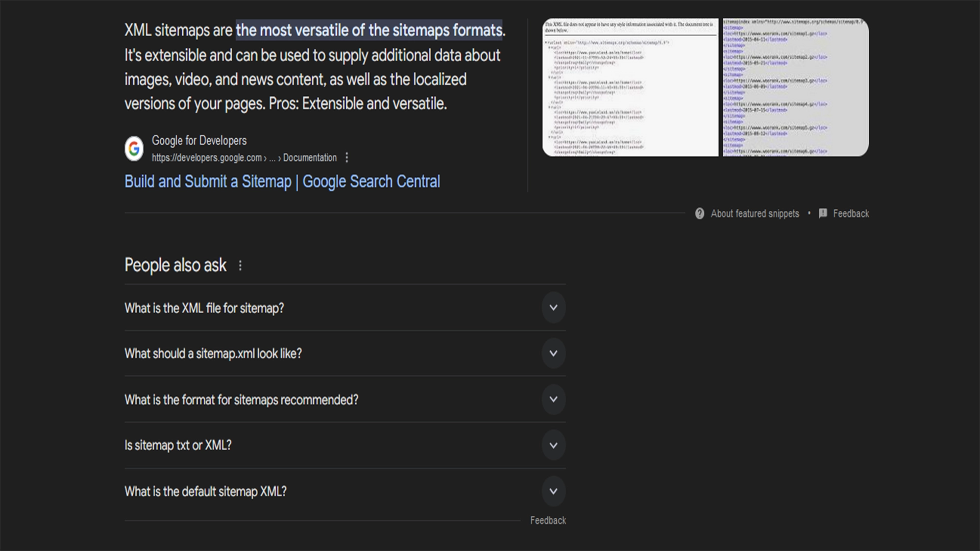Image resolution: width=980 pixels, height=551 pixels.
Task: Click the bottom 'Feedback' button
Action: pos(549,520)
